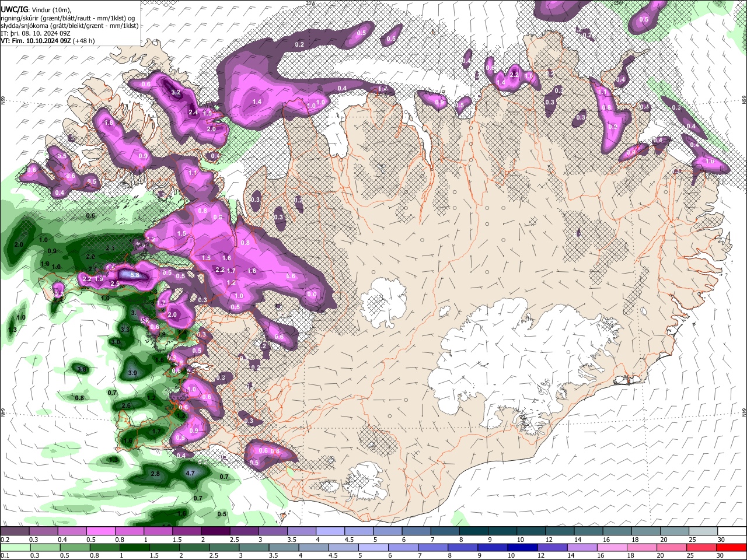Click the bottom legend pink swatch between 16 and 18

click(611, 548)
